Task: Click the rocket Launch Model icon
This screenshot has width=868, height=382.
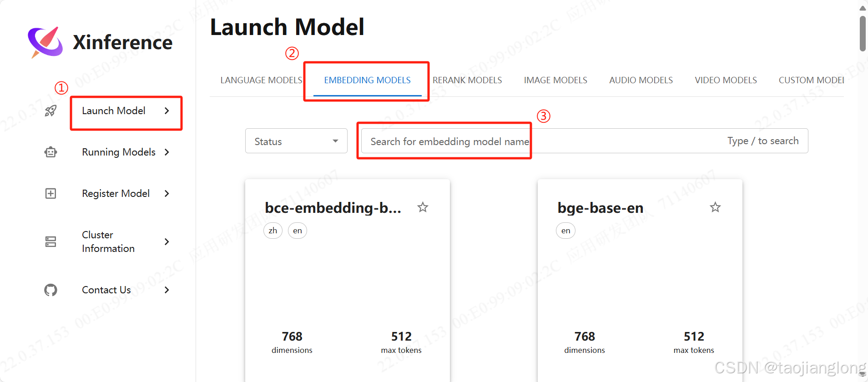Action: click(x=50, y=111)
